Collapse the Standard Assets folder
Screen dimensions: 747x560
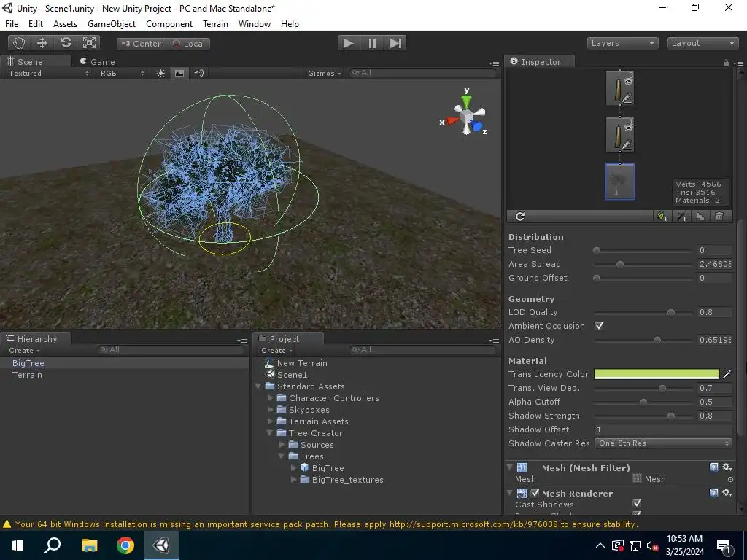pyautogui.click(x=258, y=386)
